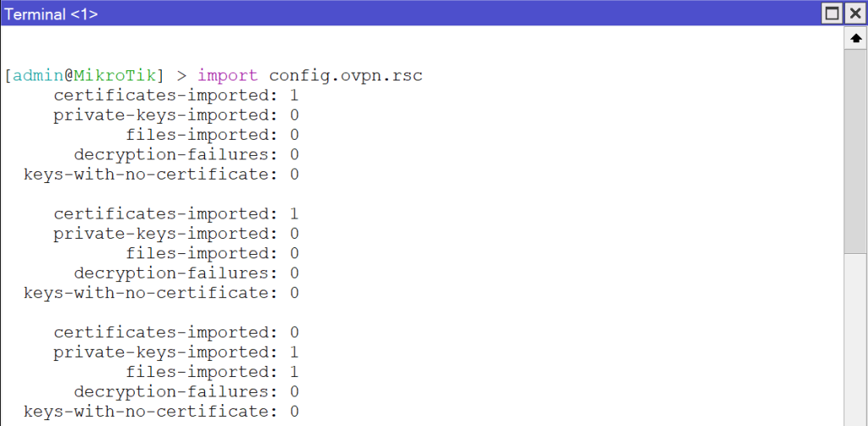
Task: Click the 'files-imported: 1' line
Action: (x=213, y=372)
